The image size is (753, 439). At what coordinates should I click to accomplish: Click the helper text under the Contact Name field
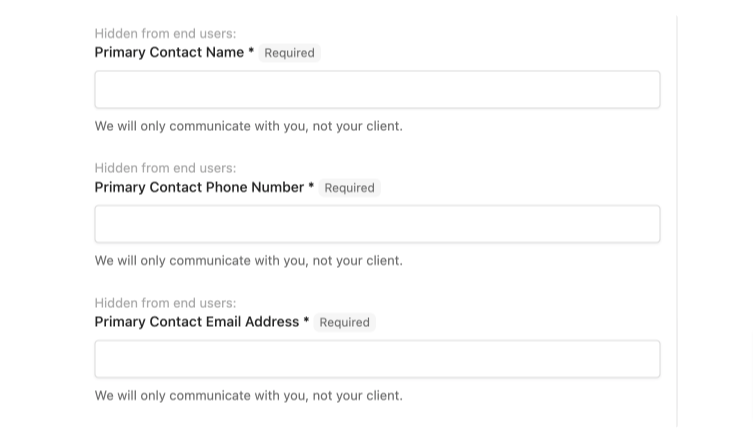248,126
